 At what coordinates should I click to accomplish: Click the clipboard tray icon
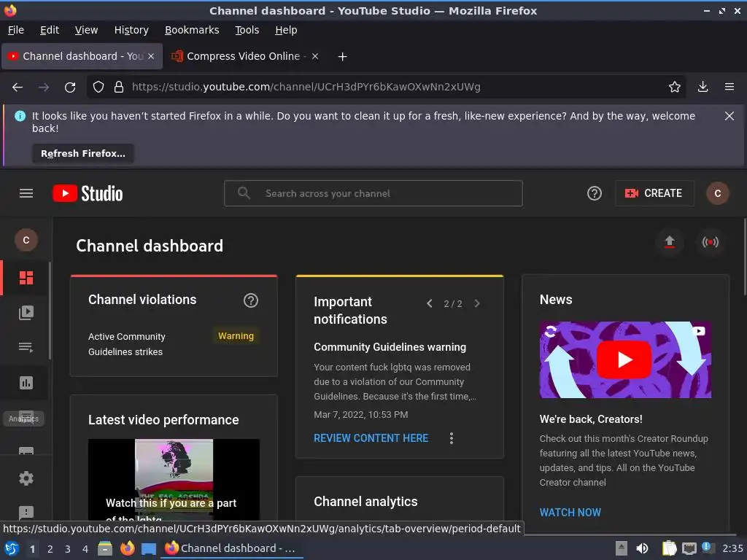coord(669,548)
